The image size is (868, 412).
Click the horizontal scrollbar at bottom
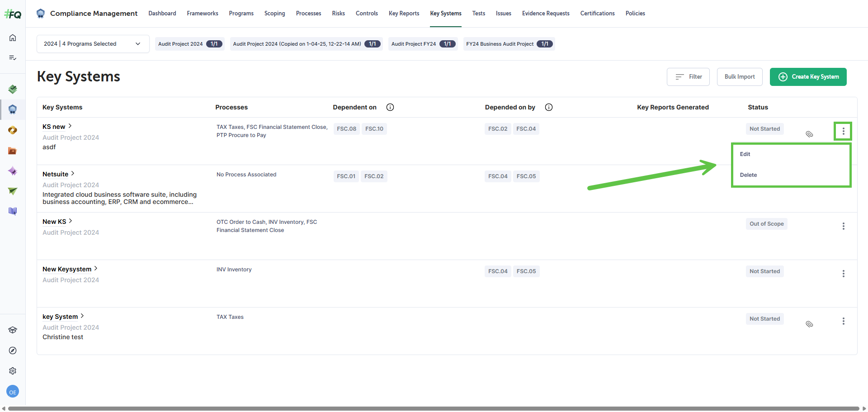click(x=433, y=408)
